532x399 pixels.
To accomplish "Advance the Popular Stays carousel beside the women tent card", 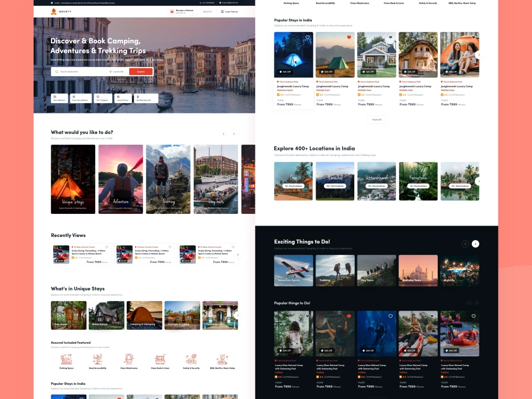I will pos(479,55).
